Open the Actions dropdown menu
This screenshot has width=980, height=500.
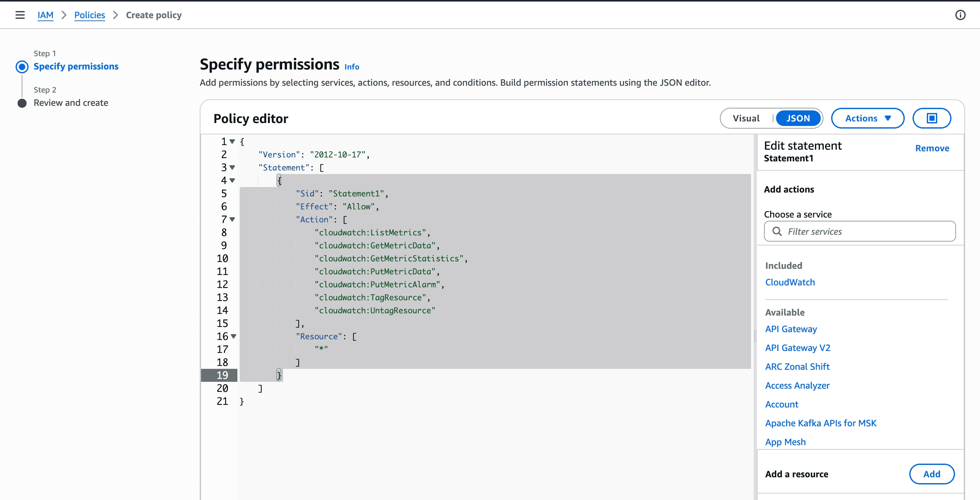click(867, 118)
